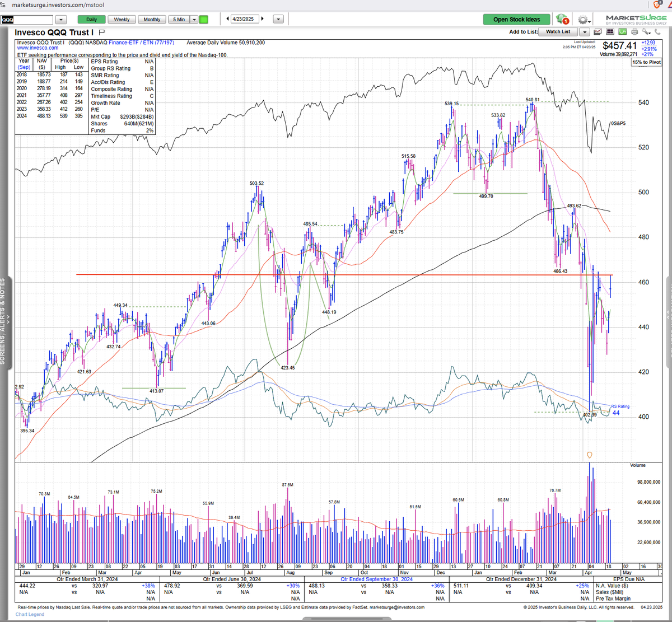Switch to the multi-chart grid layout icon

[x=610, y=31]
